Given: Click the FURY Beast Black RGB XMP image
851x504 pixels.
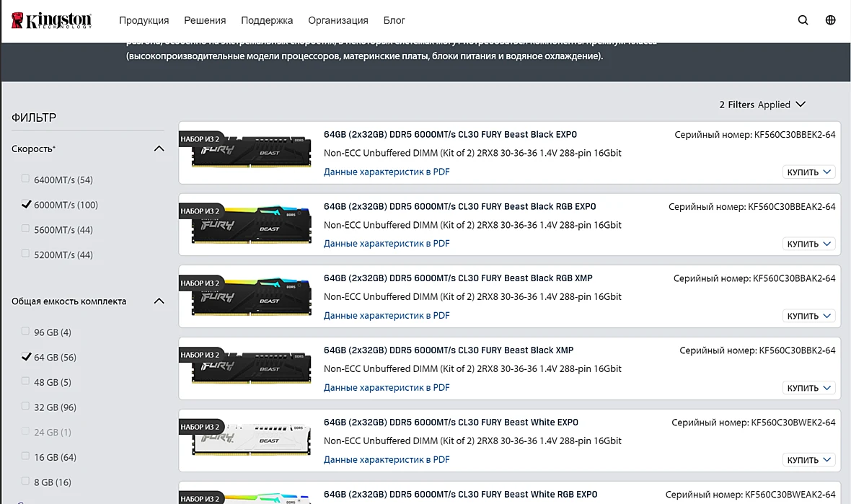Looking at the screenshot, I should click(251, 296).
